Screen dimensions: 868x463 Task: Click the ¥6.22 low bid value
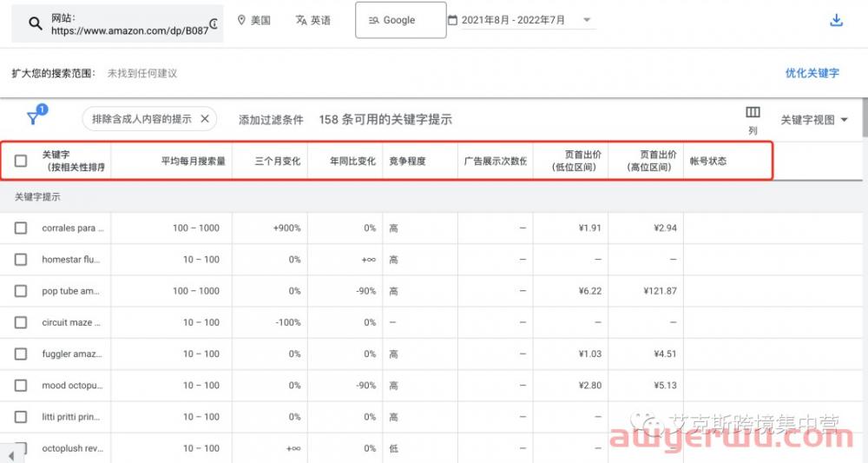pyautogui.click(x=590, y=291)
